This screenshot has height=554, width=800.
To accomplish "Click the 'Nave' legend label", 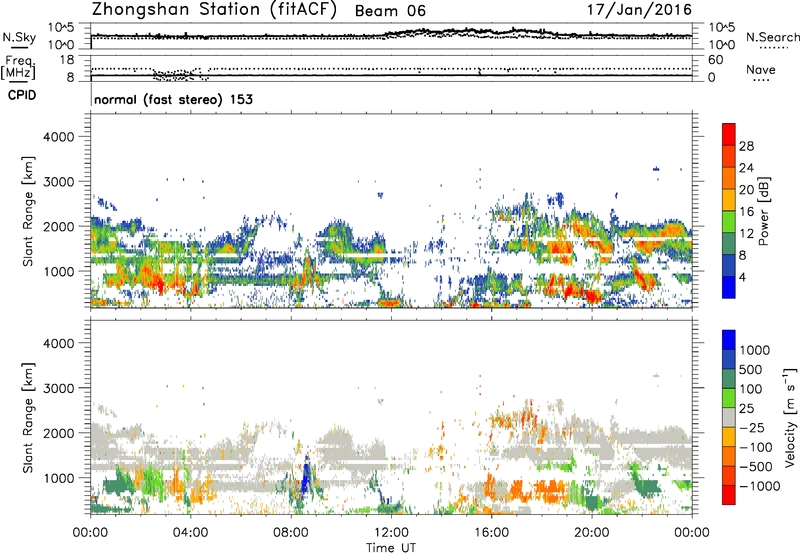I will click(x=760, y=69).
